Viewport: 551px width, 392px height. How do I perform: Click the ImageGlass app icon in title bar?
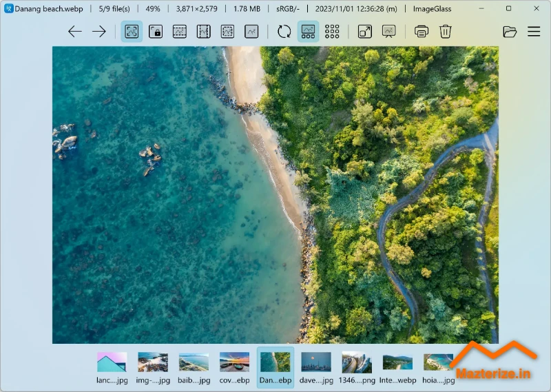pos(8,8)
